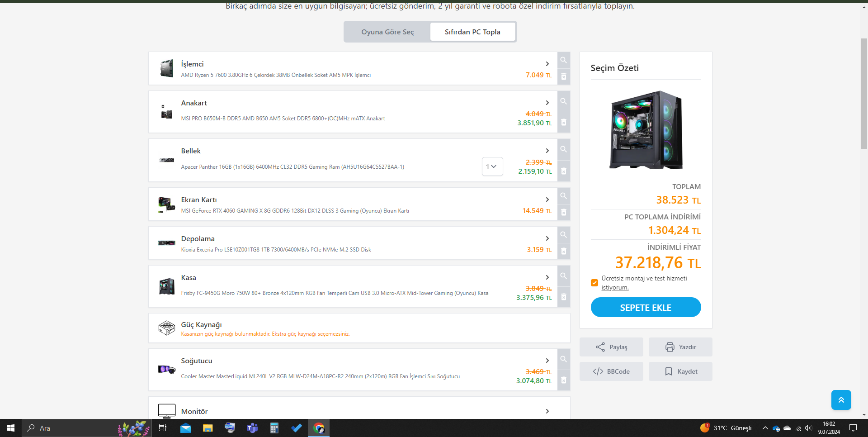Screen dimensions: 868x437
Task: Share the build with Paylaş button
Action: (611, 347)
